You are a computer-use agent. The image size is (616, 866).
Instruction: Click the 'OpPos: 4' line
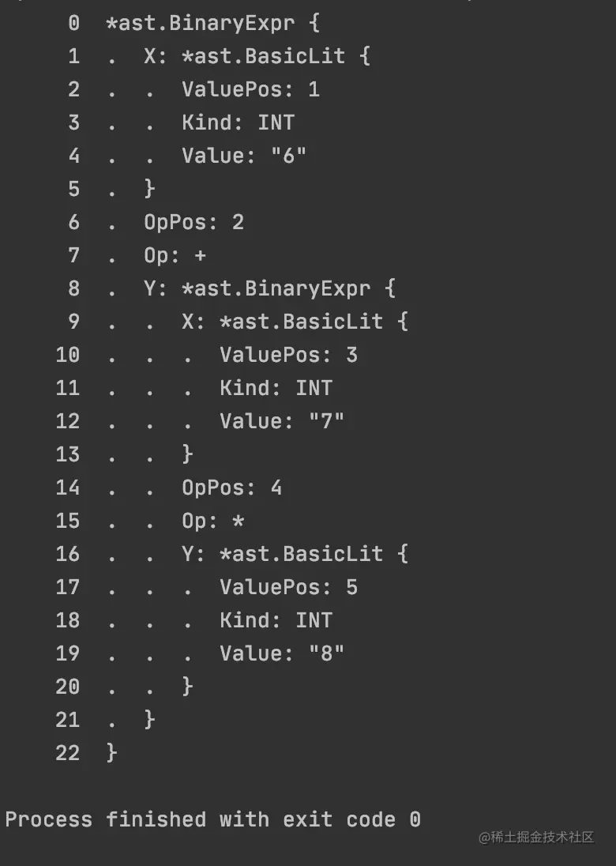(x=232, y=487)
